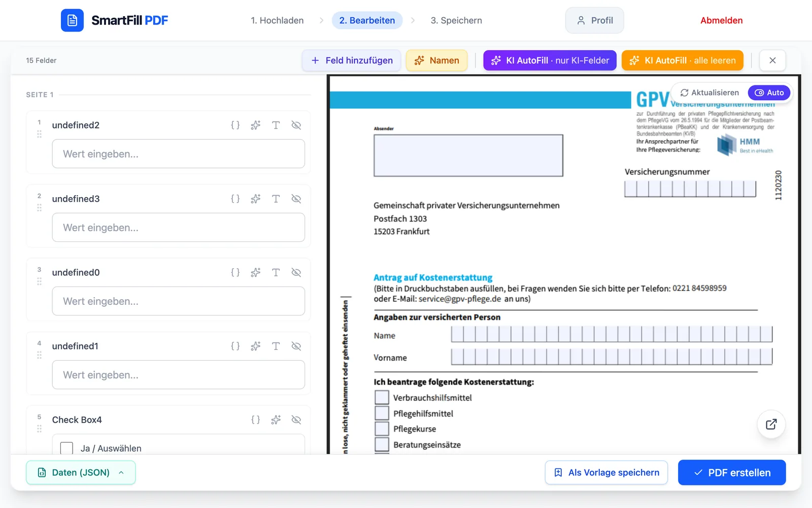Click curly braces icon for Check Box4
Image resolution: width=812 pixels, height=508 pixels.
point(255,420)
